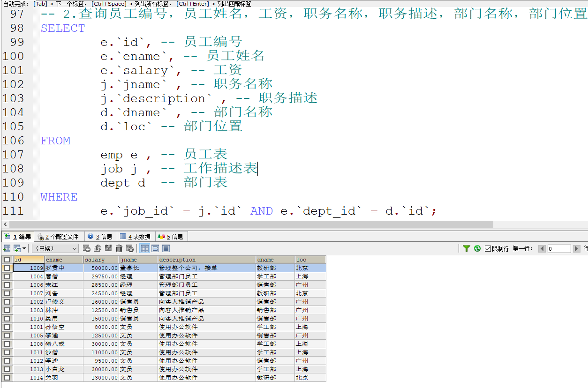Enable the 限制行 checkbox

488,248
